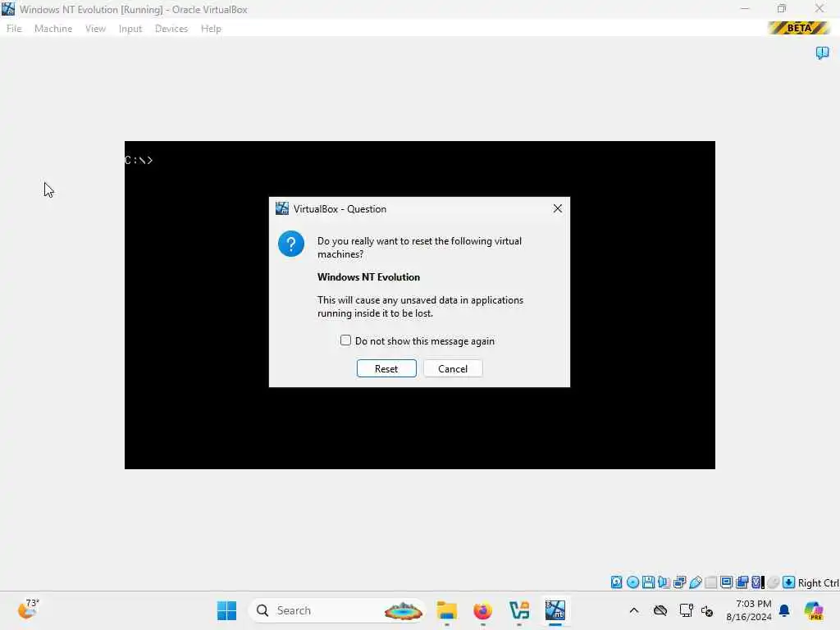840x630 pixels.
Task: Open the View menu
Action: 95,29
